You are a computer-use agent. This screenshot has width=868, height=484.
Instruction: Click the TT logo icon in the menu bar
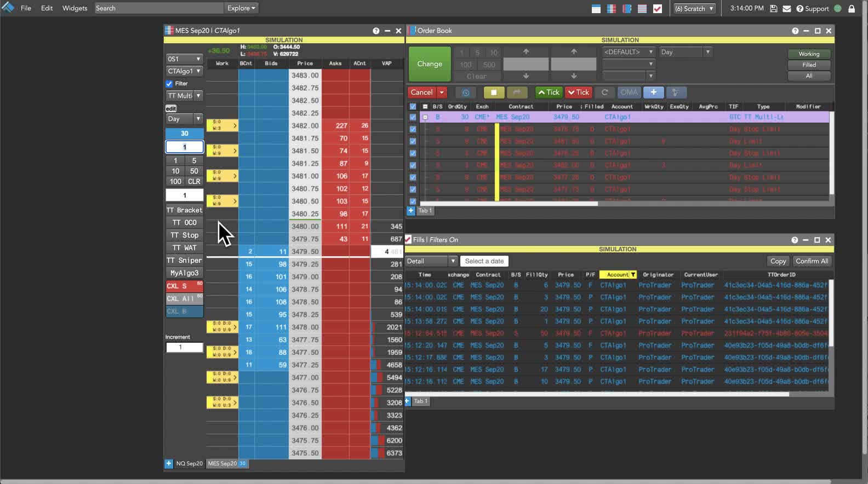click(x=8, y=8)
